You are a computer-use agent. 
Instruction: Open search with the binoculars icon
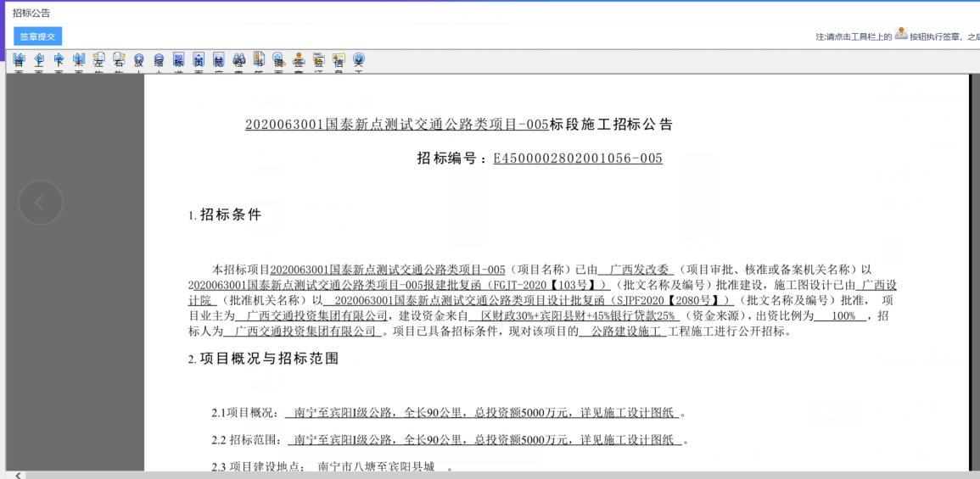coord(238,61)
